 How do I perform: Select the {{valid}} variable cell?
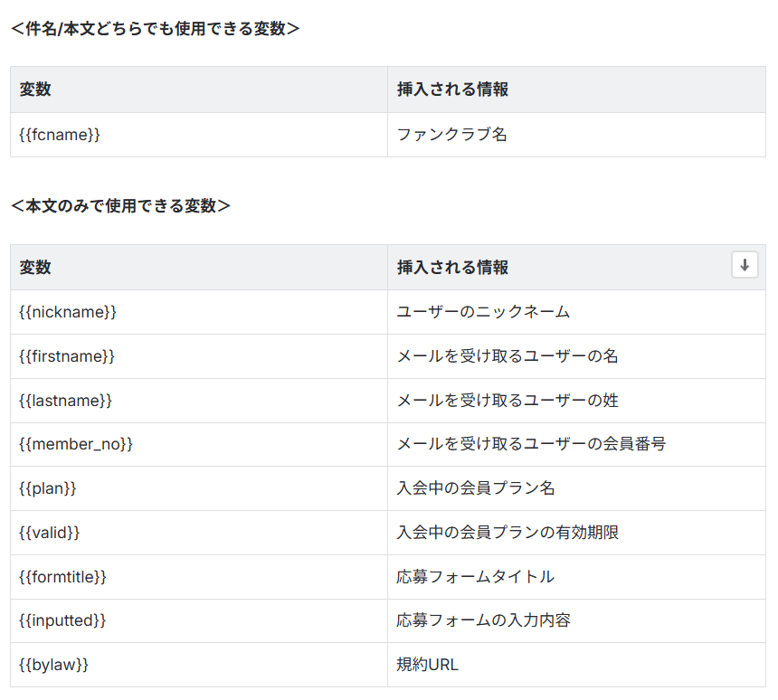pyautogui.click(x=199, y=533)
